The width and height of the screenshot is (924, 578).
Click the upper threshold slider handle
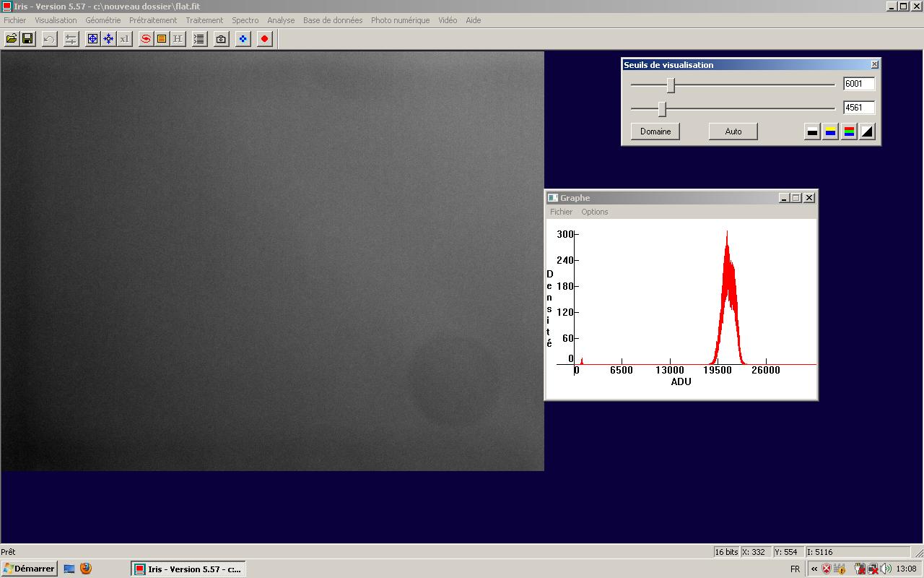671,85
